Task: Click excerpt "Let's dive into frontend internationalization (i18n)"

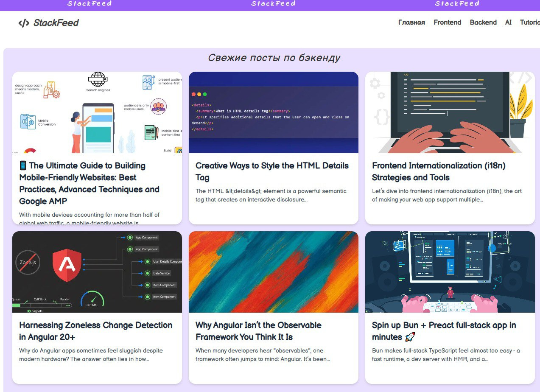Action: point(447,195)
